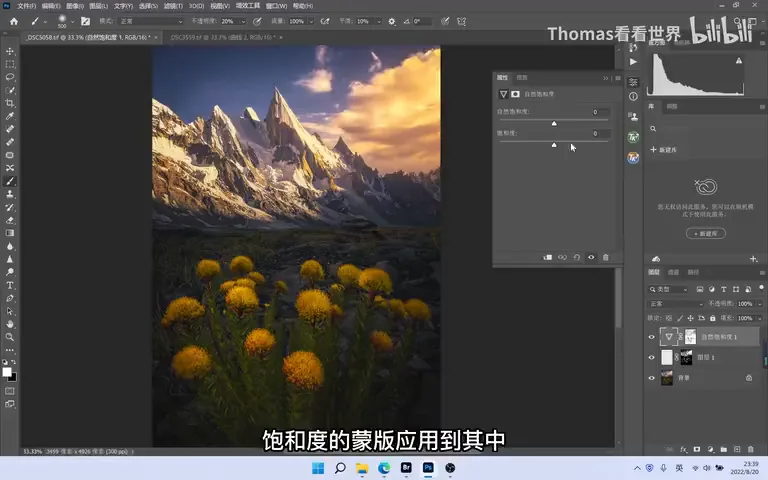This screenshot has width=768, height=480.
Task: Select the Move tool
Action: point(10,51)
